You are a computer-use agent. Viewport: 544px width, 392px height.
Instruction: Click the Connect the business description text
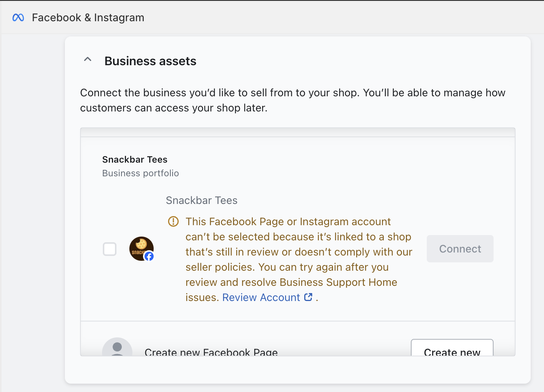click(x=292, y=100)
